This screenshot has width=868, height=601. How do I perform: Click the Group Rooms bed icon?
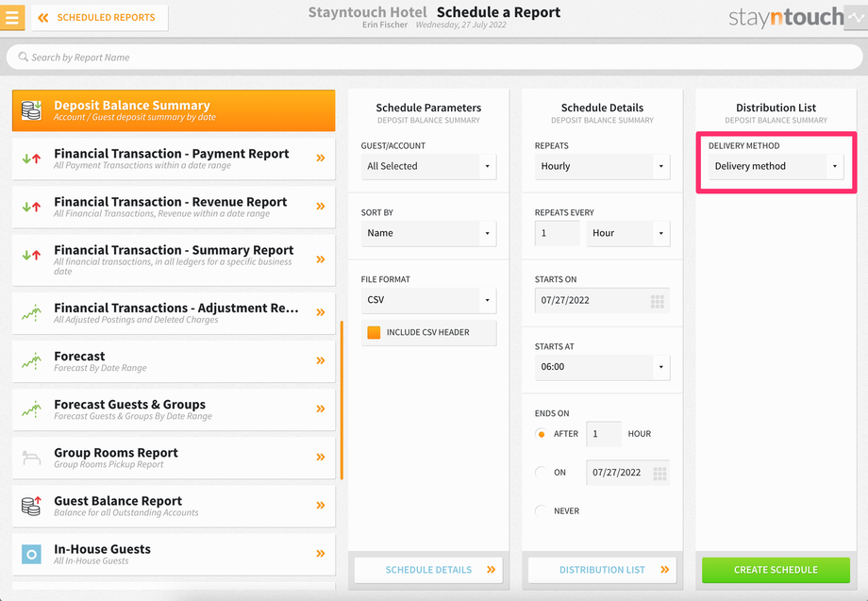click(x=31, y=458)
